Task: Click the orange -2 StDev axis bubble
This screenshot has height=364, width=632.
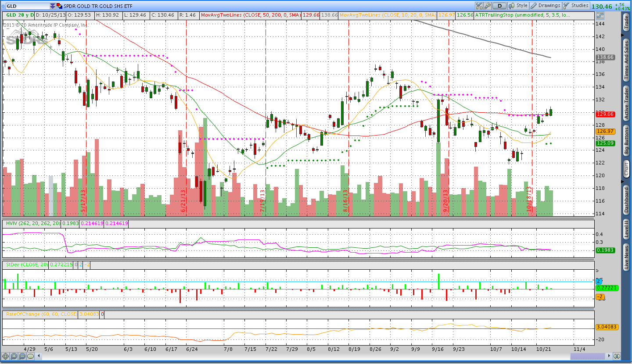Action: tap(600, 297)
